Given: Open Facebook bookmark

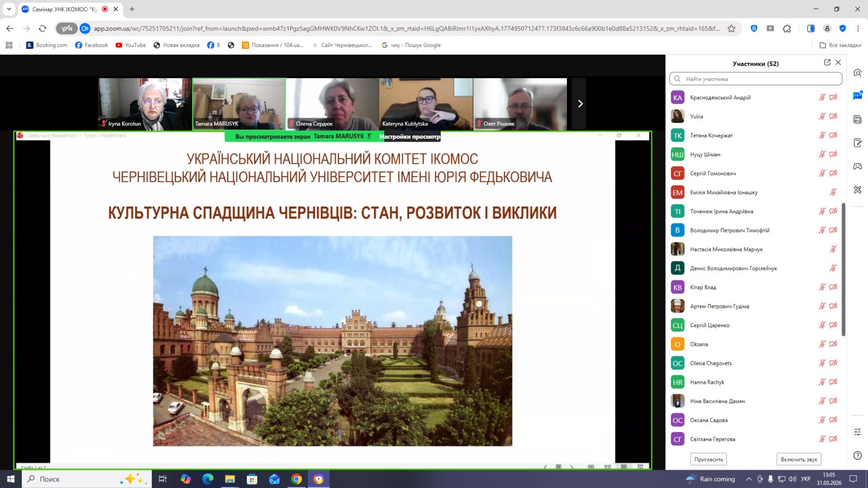Looking at the screenshot, I should pos(91,45).
